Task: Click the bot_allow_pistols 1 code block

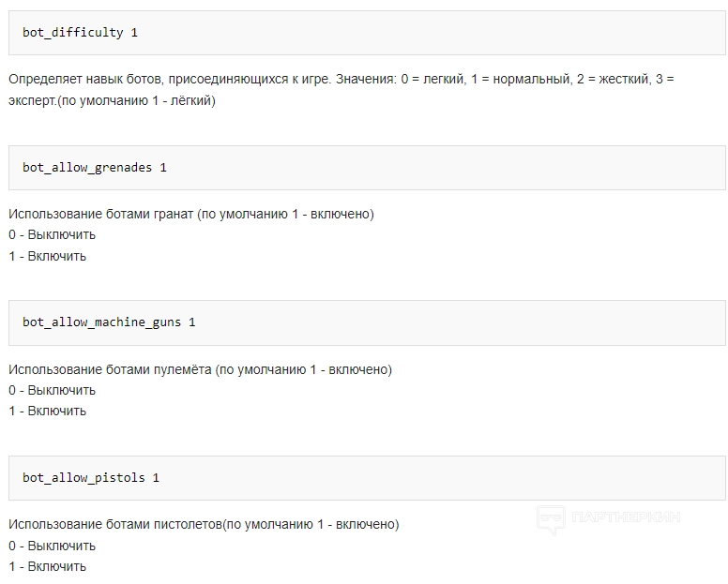Action: 366,478
